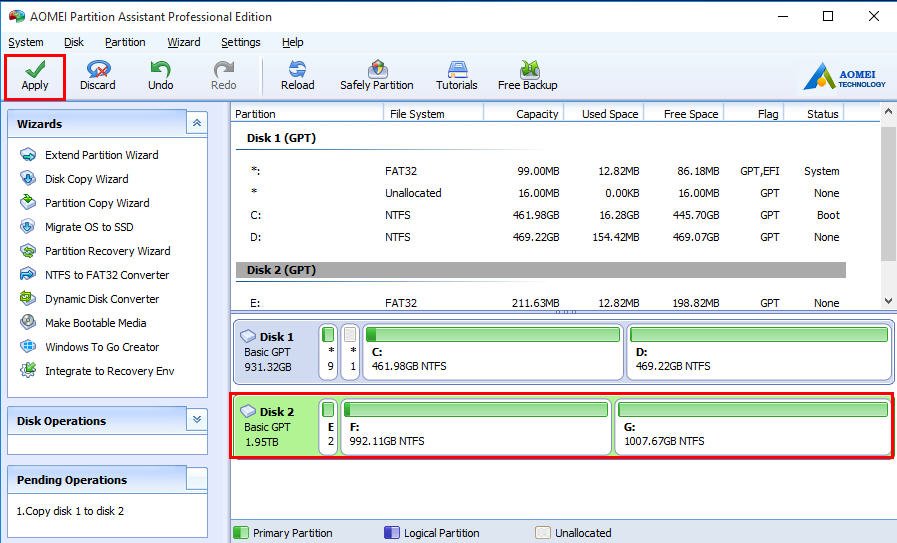Select the Disk 2 (GPT) group header

(x=541, y=270)
